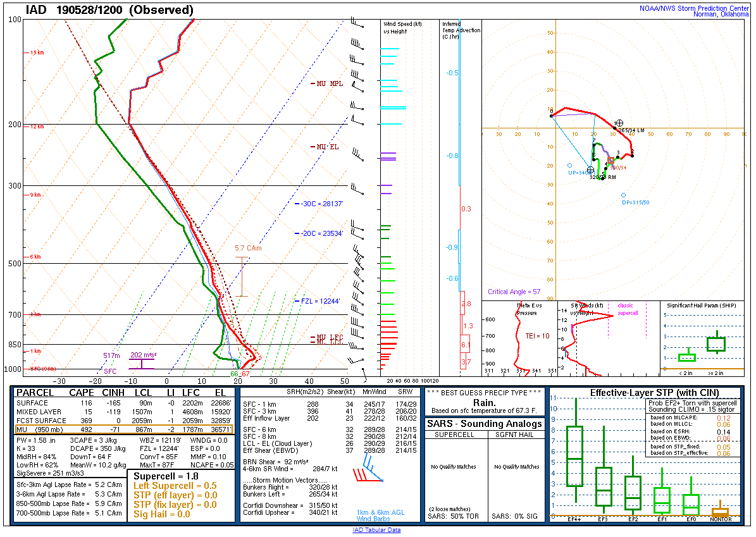
Task: Click the 517m effective inflow base label
Action: (111, 355)
